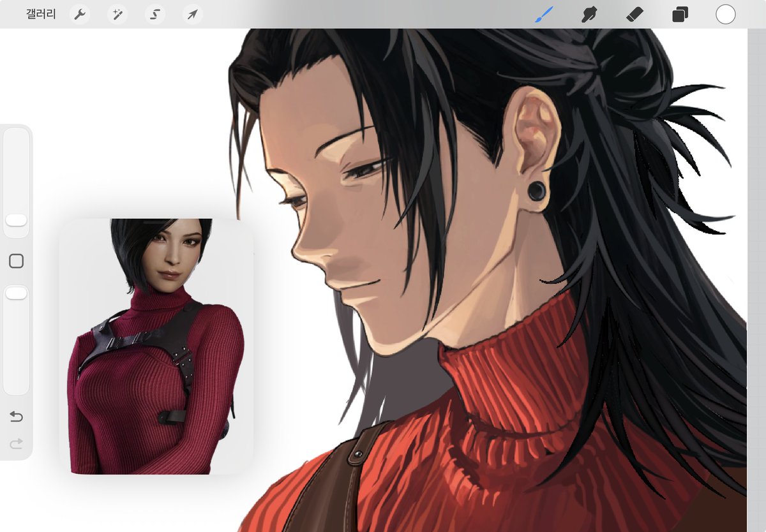Open the Layers panel
The image size is (766, 532).
(680, 14)
